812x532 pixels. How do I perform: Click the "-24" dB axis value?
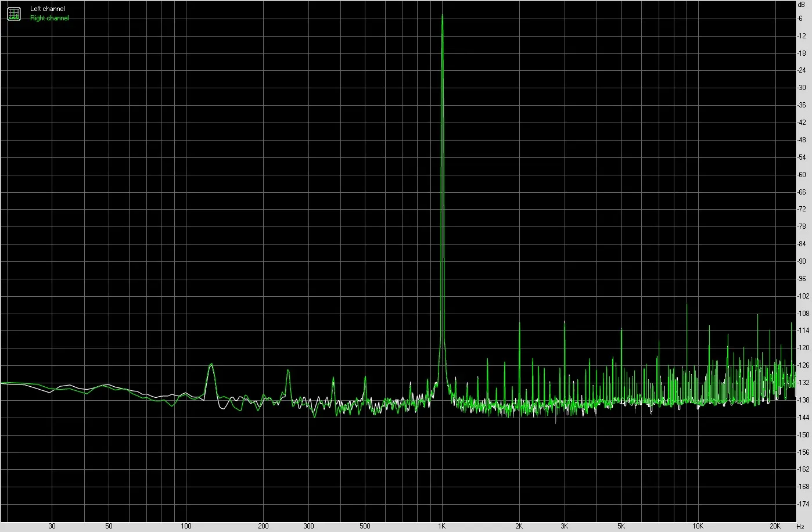pos(802,71)
